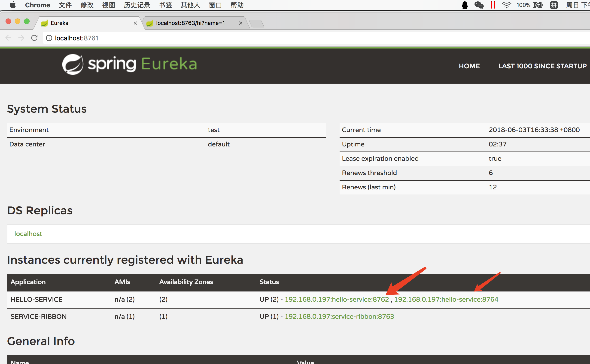This screenshot has width=590, height=364.
Task: Click the Availability Zones column header
Action: [186, 282]
